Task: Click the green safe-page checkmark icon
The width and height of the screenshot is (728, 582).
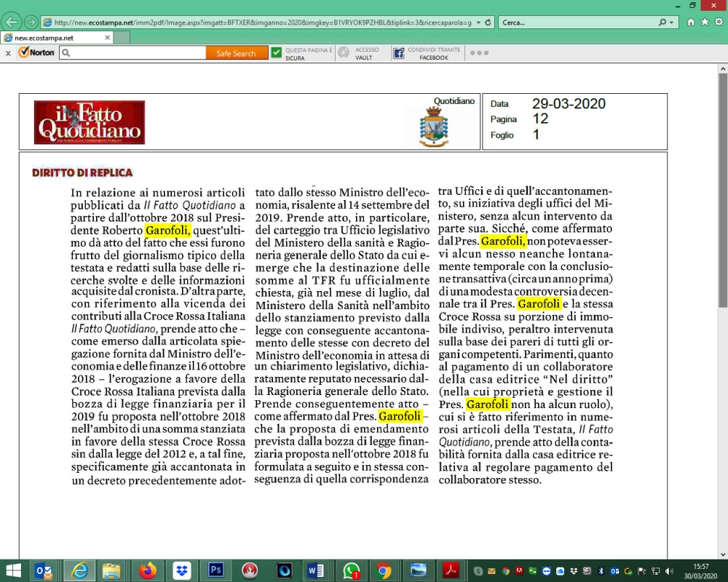Action: click(x=276, y=52)
